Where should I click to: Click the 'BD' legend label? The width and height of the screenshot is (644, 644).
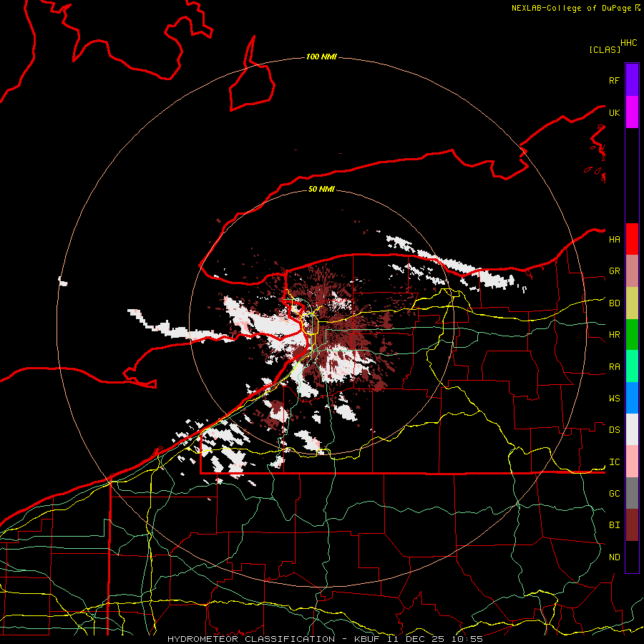click(614, 303)
